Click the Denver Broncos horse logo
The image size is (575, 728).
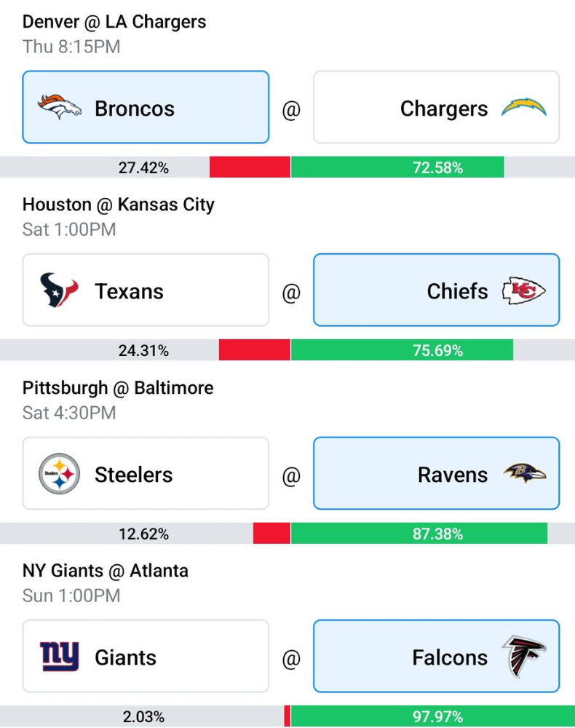click(x=60, y=107)
